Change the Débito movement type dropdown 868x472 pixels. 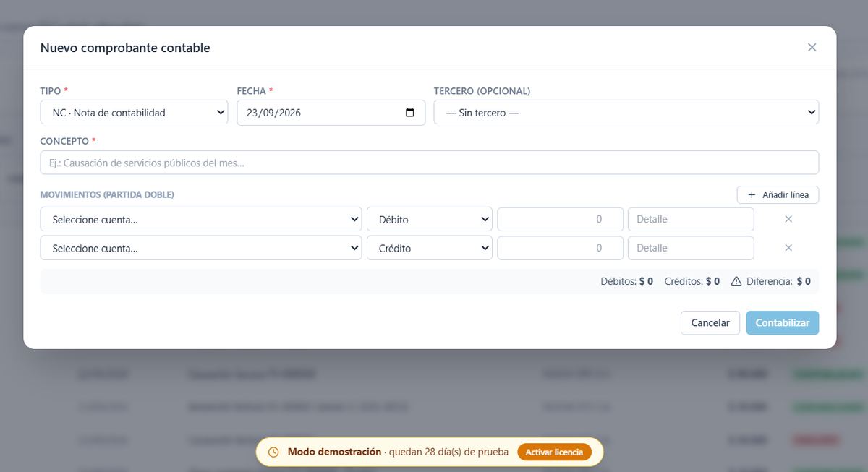tap(430, 219)
